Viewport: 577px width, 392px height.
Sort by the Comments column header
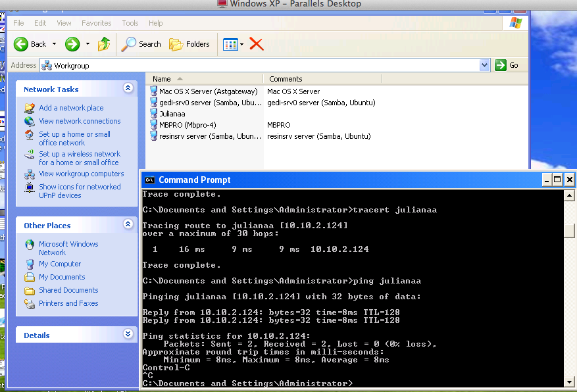[322, 79]
